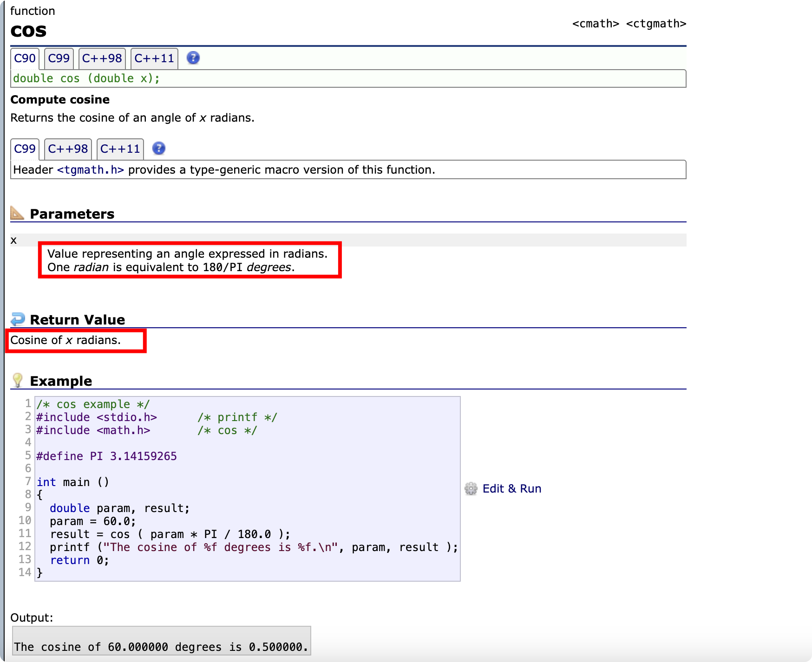Click the '#include <math.h>' code line

point(93,430)
